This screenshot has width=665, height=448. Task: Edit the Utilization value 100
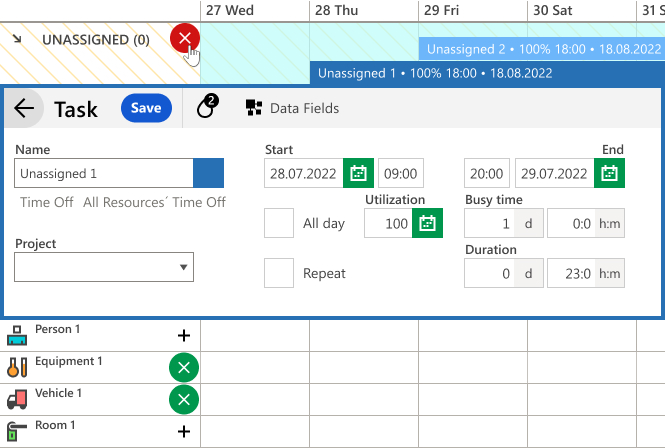click(388, 223)
